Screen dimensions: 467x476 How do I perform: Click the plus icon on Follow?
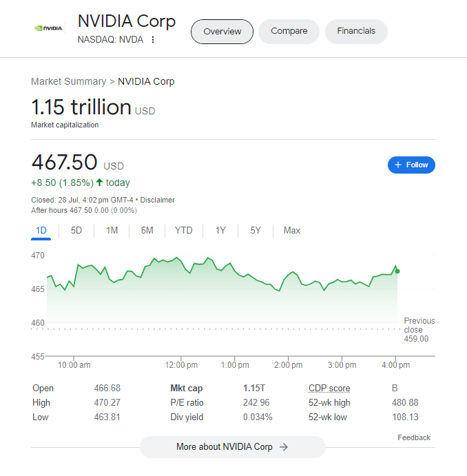click(397, 165)
